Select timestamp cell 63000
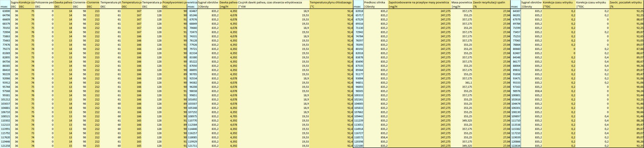The image size is (644, 148). [x=5, y=11]
